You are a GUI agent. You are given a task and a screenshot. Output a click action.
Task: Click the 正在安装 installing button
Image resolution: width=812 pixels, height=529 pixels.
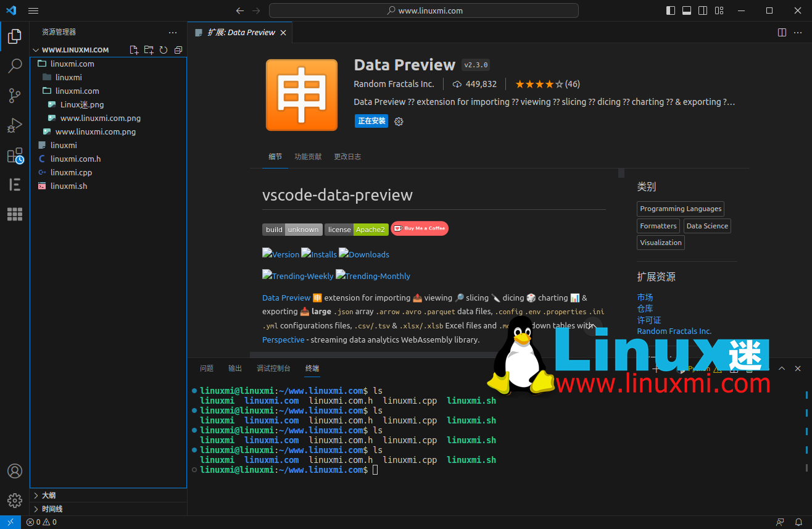(371, 121)
